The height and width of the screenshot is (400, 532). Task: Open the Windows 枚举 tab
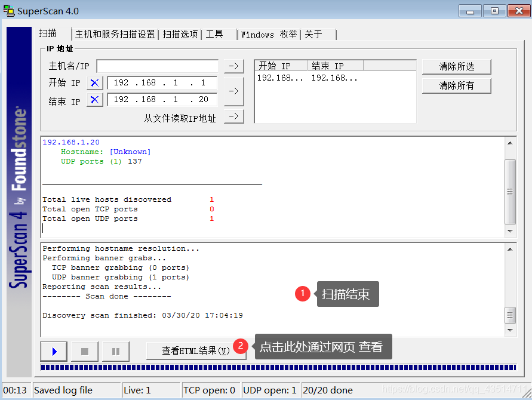269,34
